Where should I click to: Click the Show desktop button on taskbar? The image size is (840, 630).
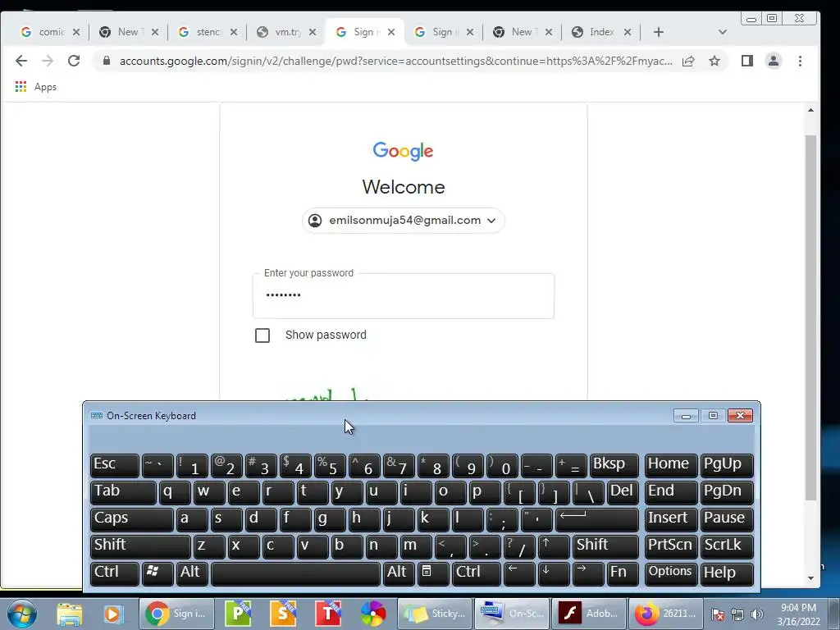(x=834, y=614)
